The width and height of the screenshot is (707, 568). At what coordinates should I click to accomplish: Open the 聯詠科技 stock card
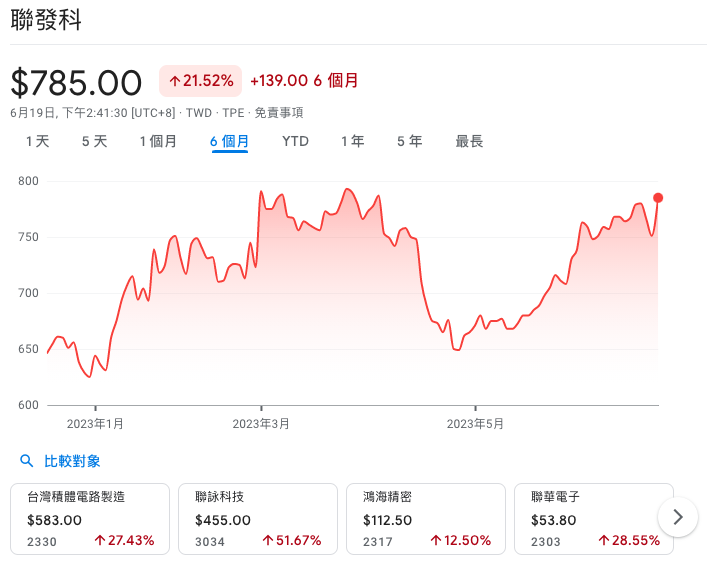pyautogui.click(x=258, y=519)
